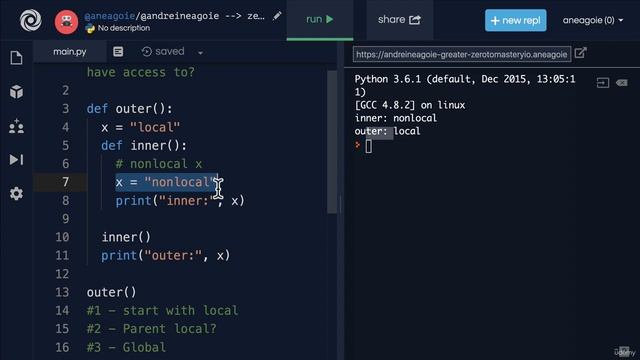The image size is (640, 360).
Task: Toggle the editor layout icon beside main.py
Action: tap(118, 51)
